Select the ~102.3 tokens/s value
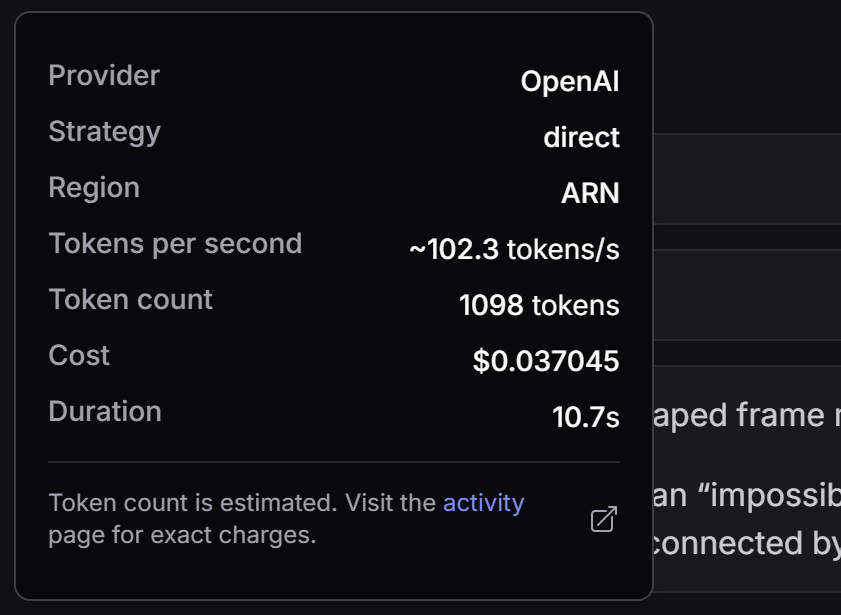Screen dimensions: 841x615 (x=514, y=250)
